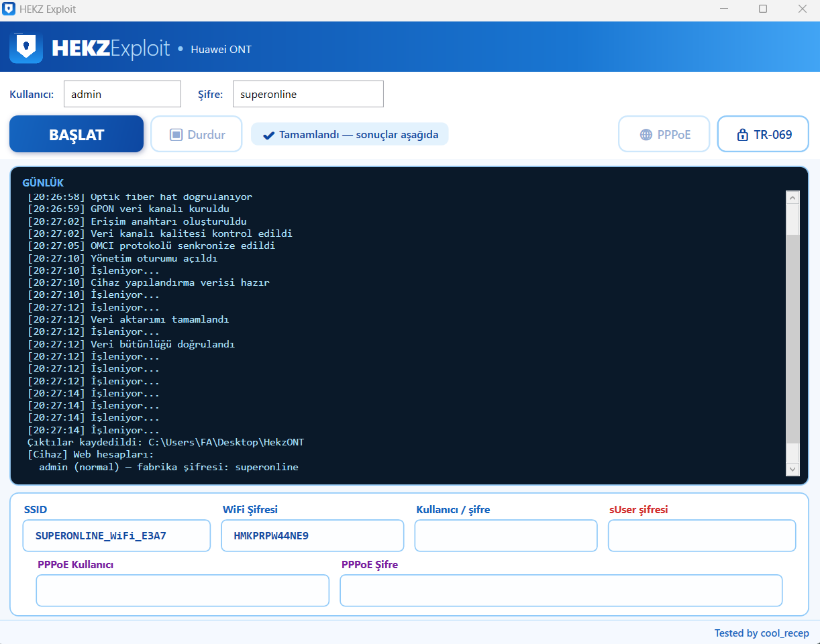Click log line "Cihaz yapılandırma verisi hazır"
This screenshot has width=820, height=644.
point(148,282)
